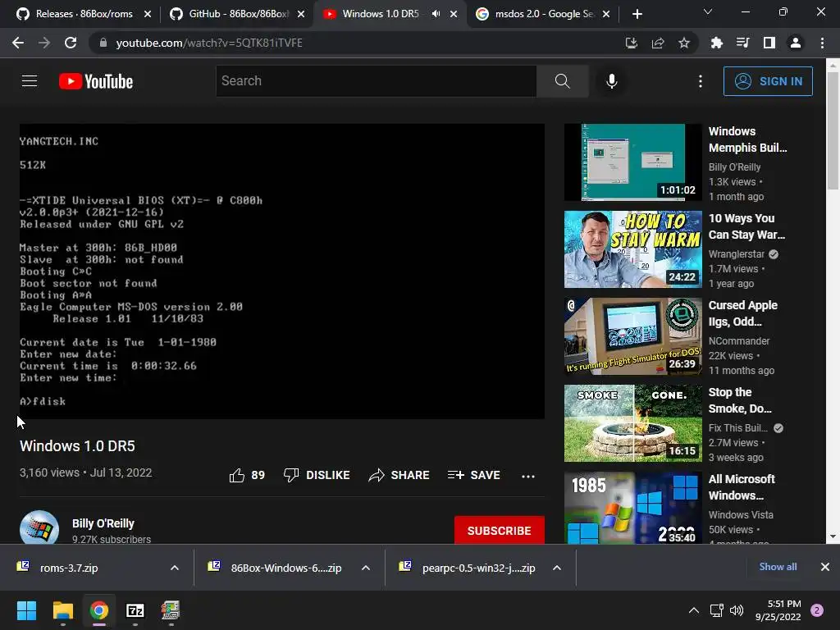
Task: Click the SIGN IN button
Action: coord(768,81)
